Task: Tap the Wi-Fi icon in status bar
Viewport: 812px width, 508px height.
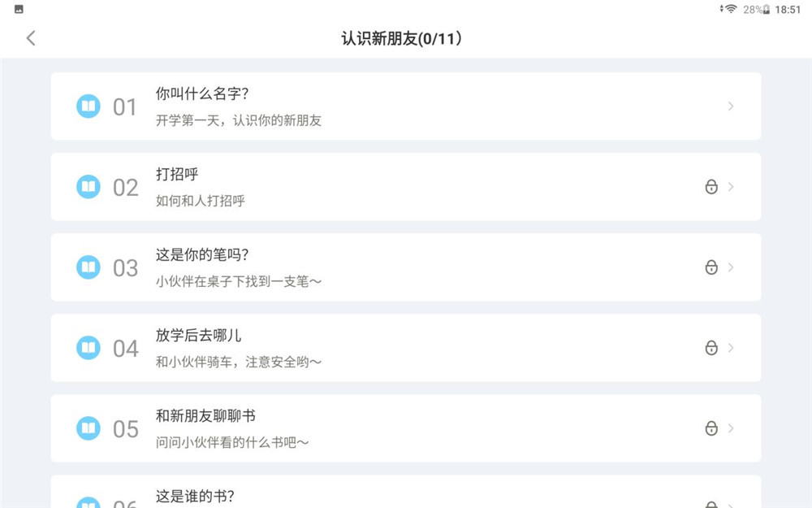Action: tap(731, 9)
